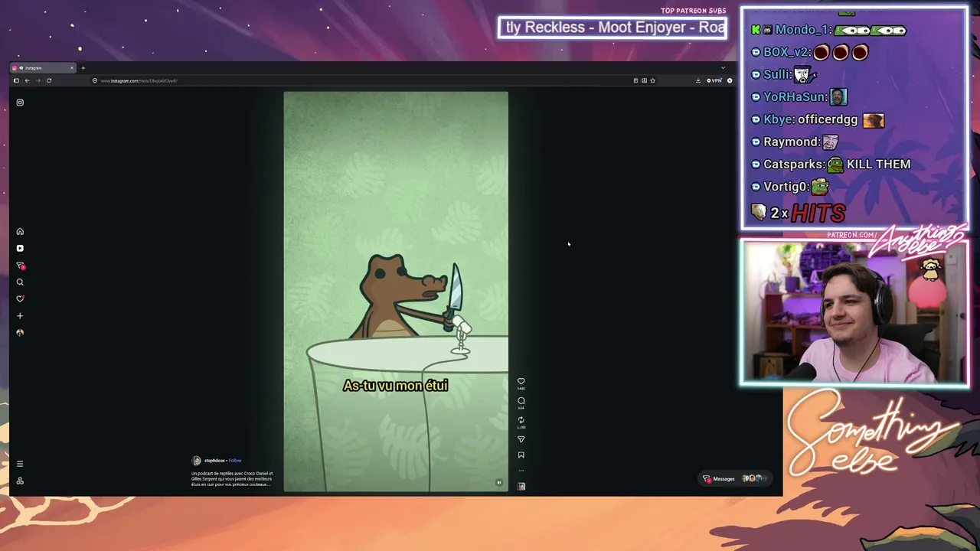Viewport: 980px width, 551px height.
Task: Open the More hamburger menu
Action: [x=20, y=464]
